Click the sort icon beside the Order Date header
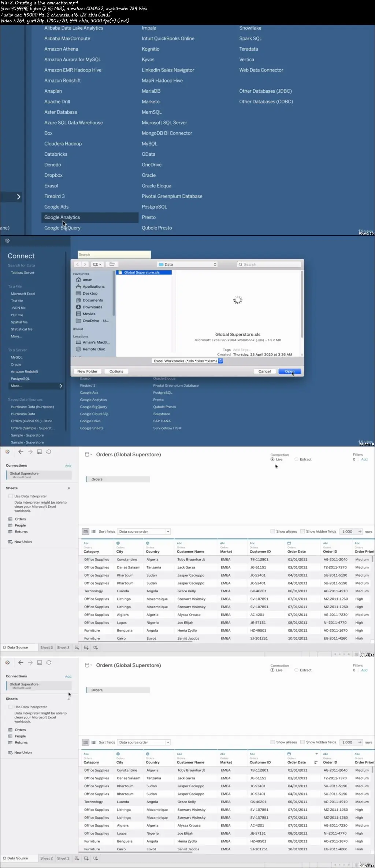 316,762
